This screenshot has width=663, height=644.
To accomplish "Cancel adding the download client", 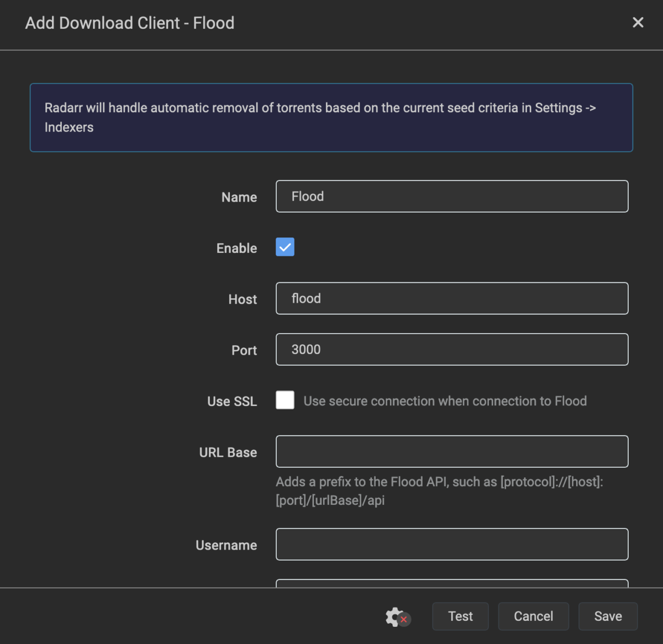I will (533, 616).
